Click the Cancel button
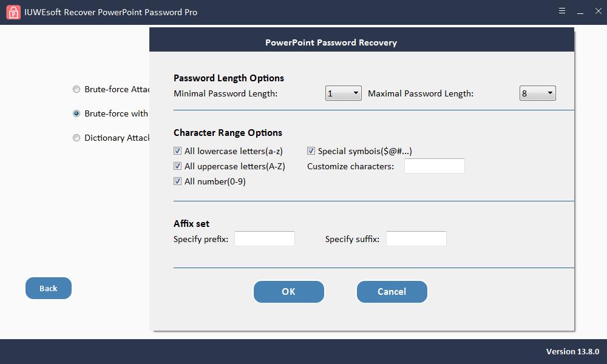The height and width of the screenshot is (364, 607). pyautogui.click(x=392, y=292)
